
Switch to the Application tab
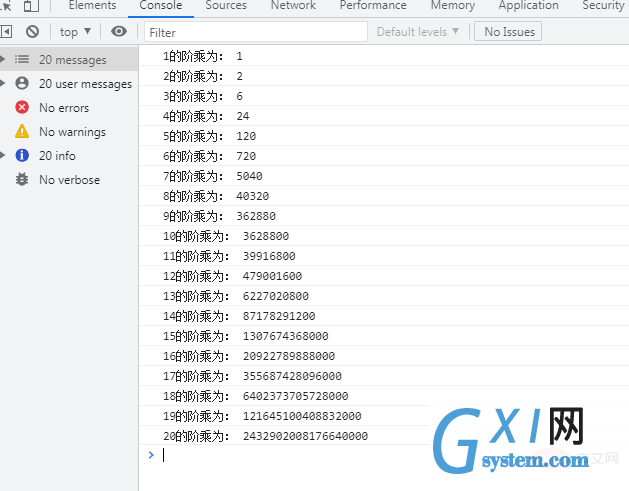(x=528, y=6)
